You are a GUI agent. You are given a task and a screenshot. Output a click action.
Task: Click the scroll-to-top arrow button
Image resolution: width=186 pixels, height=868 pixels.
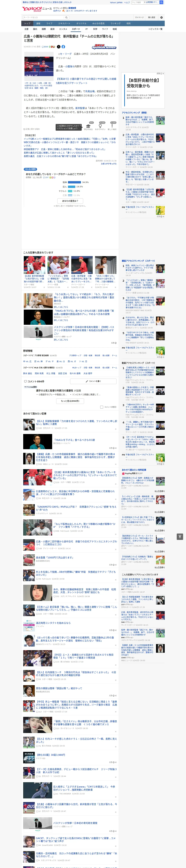(180, 537)
